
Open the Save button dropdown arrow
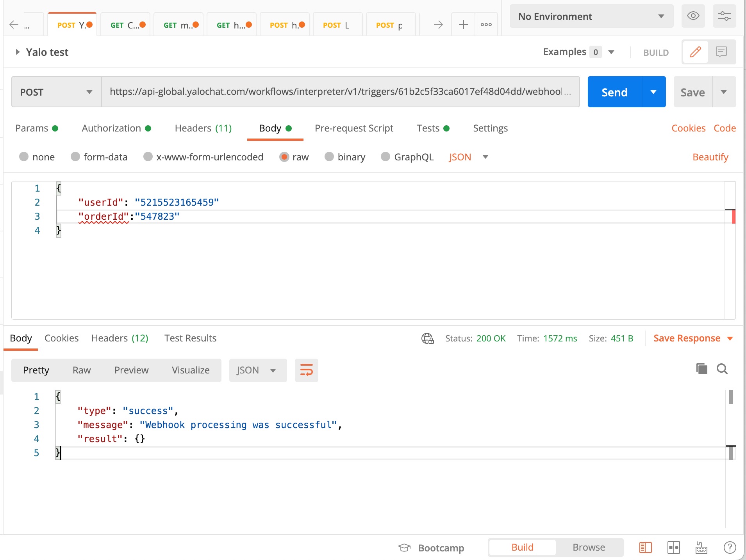(x=724, y=92)
